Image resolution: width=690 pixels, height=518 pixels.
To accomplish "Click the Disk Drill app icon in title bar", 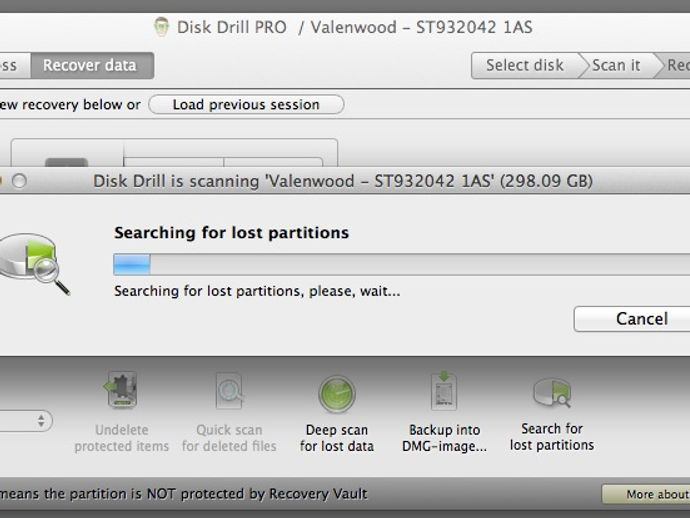I will click(161, 26).
